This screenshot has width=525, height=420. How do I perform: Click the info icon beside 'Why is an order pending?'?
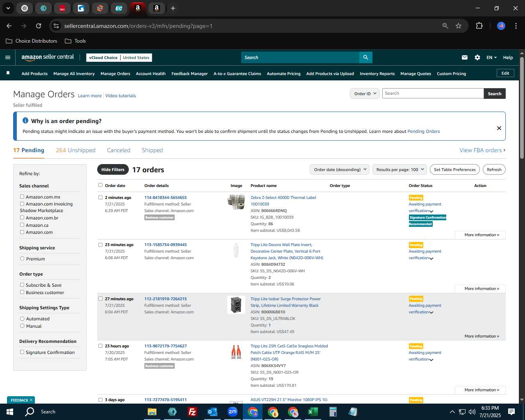25,121
